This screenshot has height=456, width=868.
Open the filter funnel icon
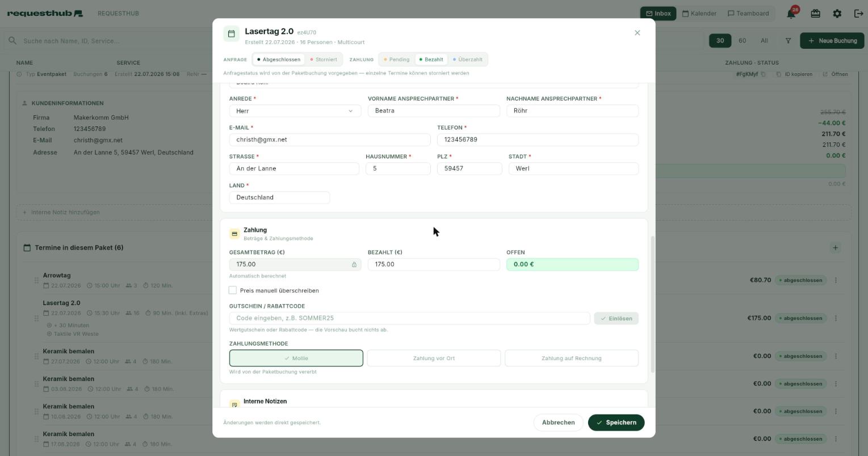[788, 41]
